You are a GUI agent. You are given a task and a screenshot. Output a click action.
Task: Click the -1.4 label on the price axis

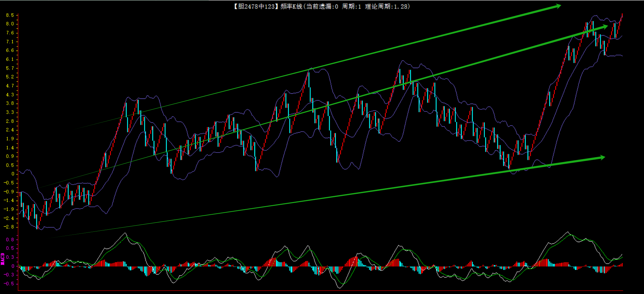pyautogui.click(x=9, y=200)
